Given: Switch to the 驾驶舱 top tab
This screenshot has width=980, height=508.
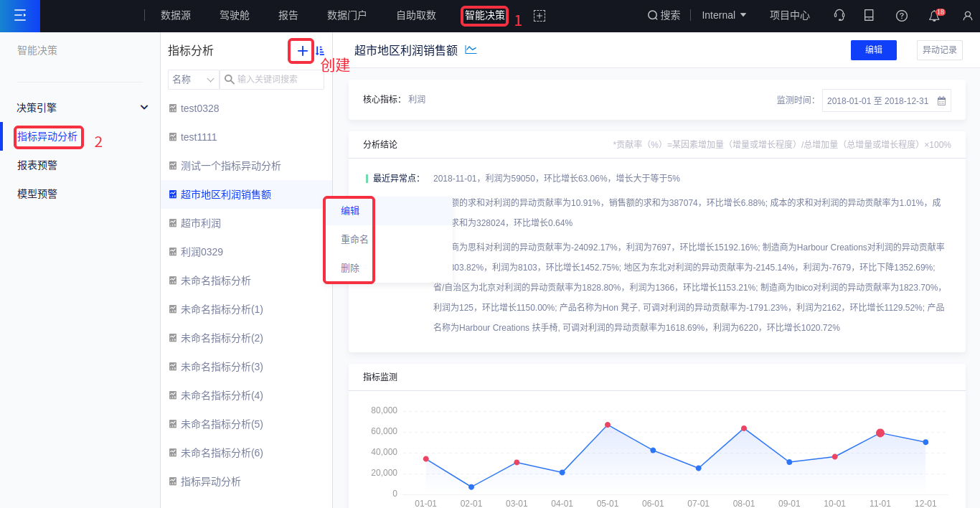Looking at the screenshot, I should pos(235,15).
